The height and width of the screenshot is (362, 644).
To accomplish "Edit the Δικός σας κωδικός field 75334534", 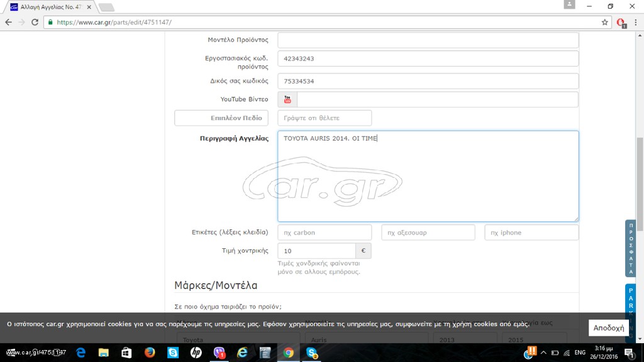I will coord(428,81).
